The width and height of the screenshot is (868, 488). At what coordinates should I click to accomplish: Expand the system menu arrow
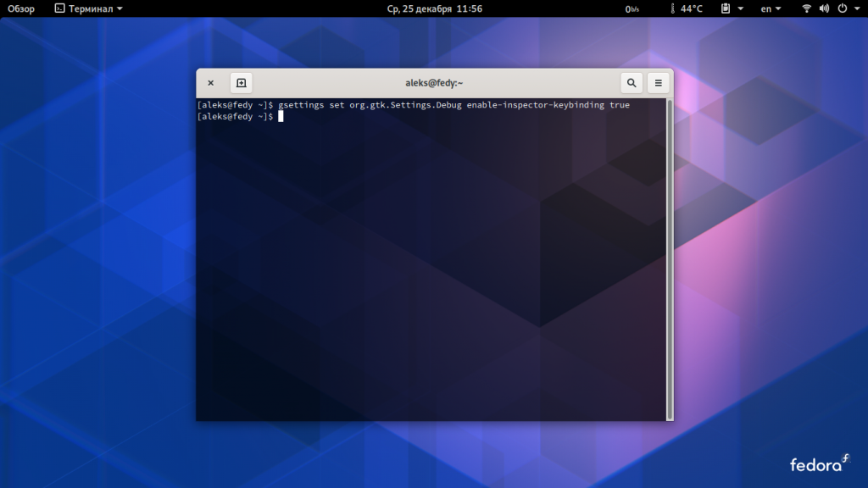click(857, 8)
